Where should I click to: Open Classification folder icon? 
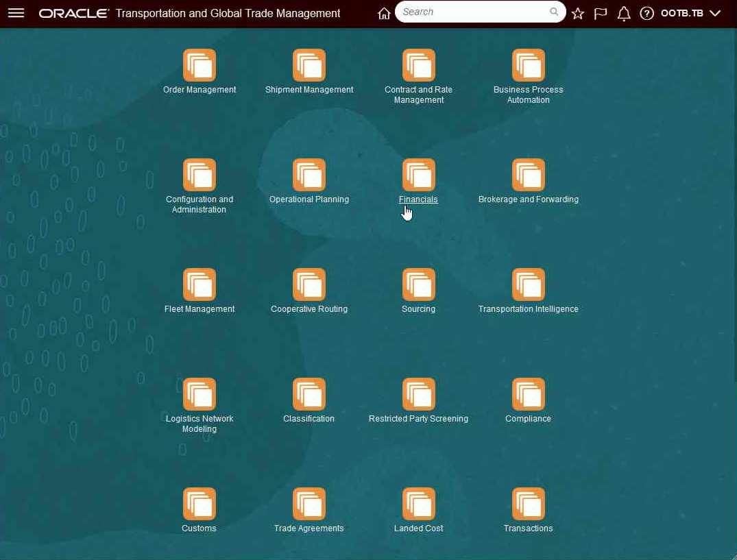click(309, 394)
